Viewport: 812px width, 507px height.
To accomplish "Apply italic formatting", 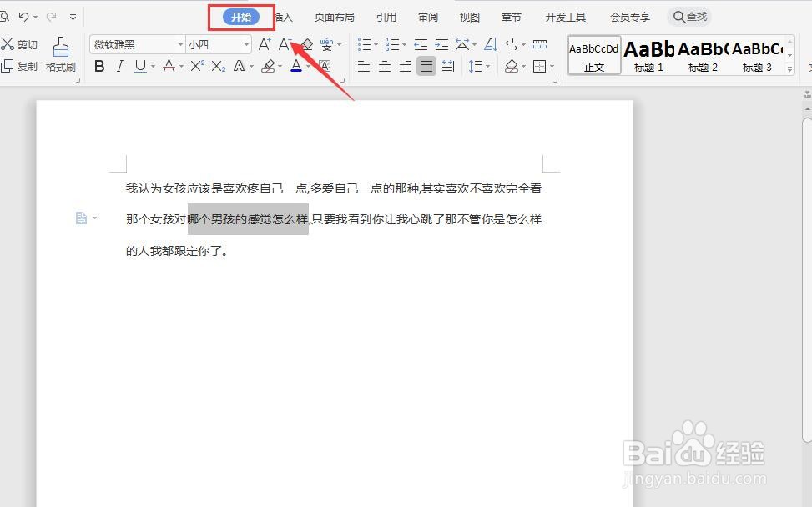I will click(x=120, y=66).
